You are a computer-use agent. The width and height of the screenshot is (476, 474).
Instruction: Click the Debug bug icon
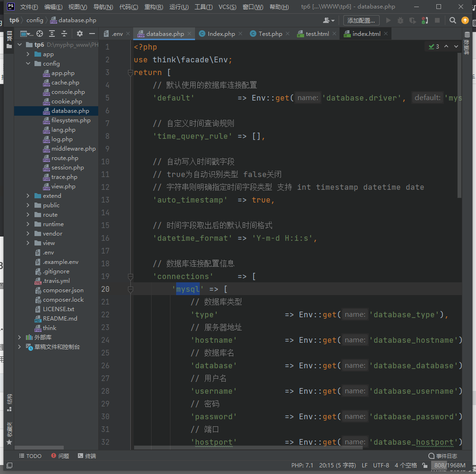click(400, 20)
